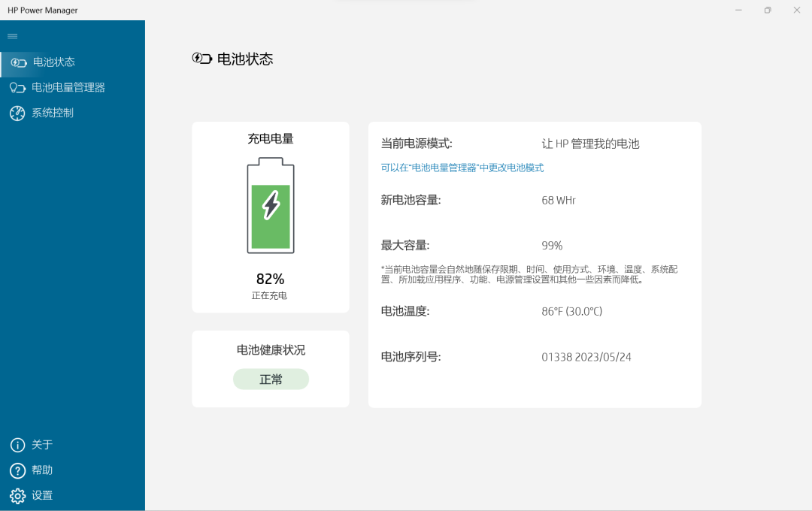The image size is (812, 511).
Task: Click the 正在充电 status text
Action: coord(269,295)
